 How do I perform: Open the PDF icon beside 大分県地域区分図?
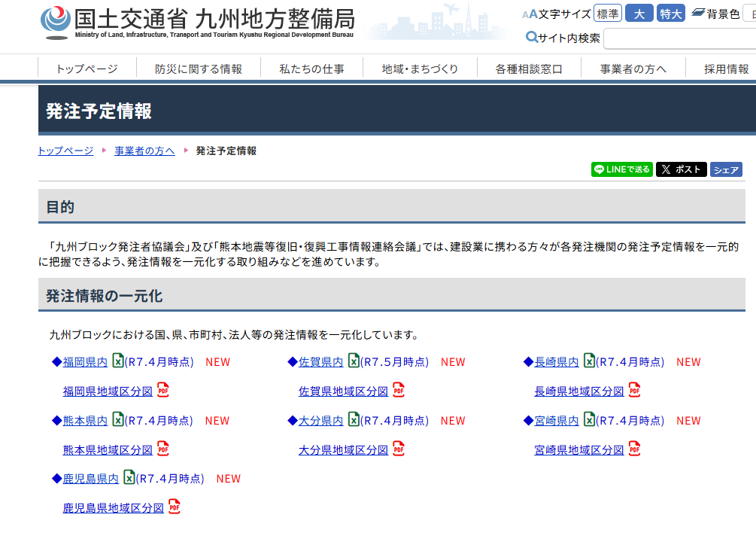point(398,449)
